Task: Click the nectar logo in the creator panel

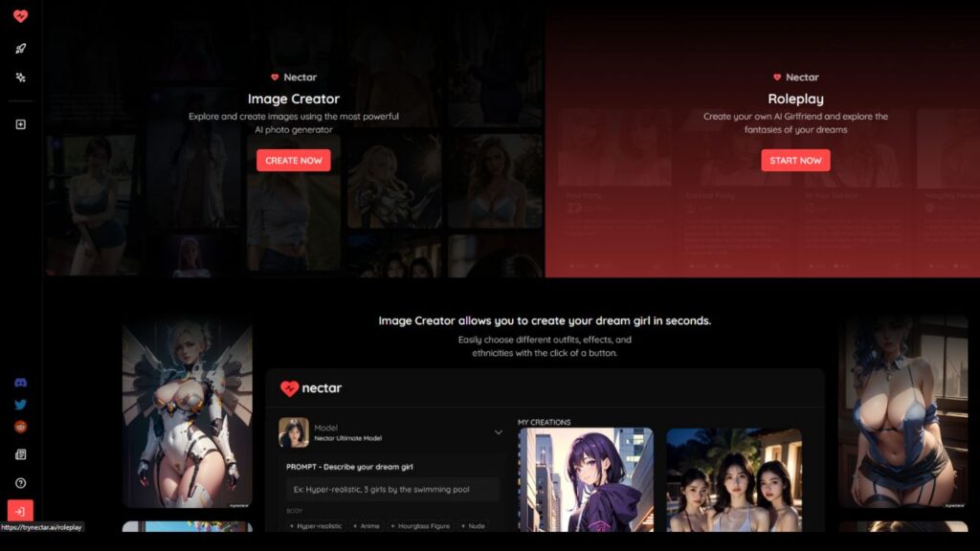Action: (x=311, y=388)
